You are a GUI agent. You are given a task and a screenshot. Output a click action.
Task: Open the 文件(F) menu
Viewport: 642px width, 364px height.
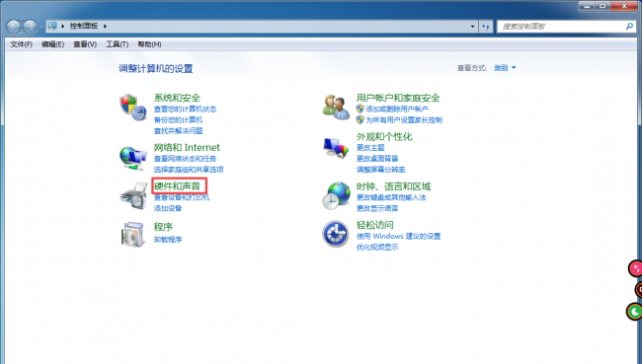[22, 44]
